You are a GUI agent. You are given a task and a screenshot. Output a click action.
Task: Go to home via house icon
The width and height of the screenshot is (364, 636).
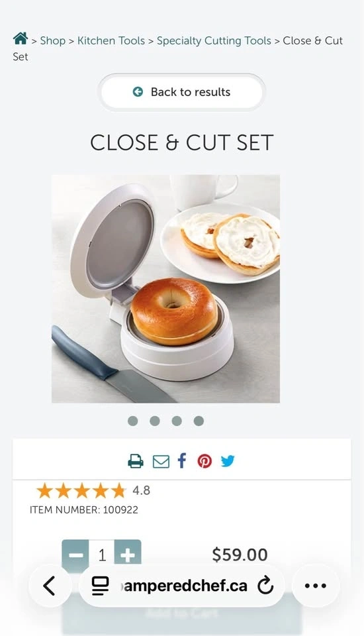tap(21, 39)
